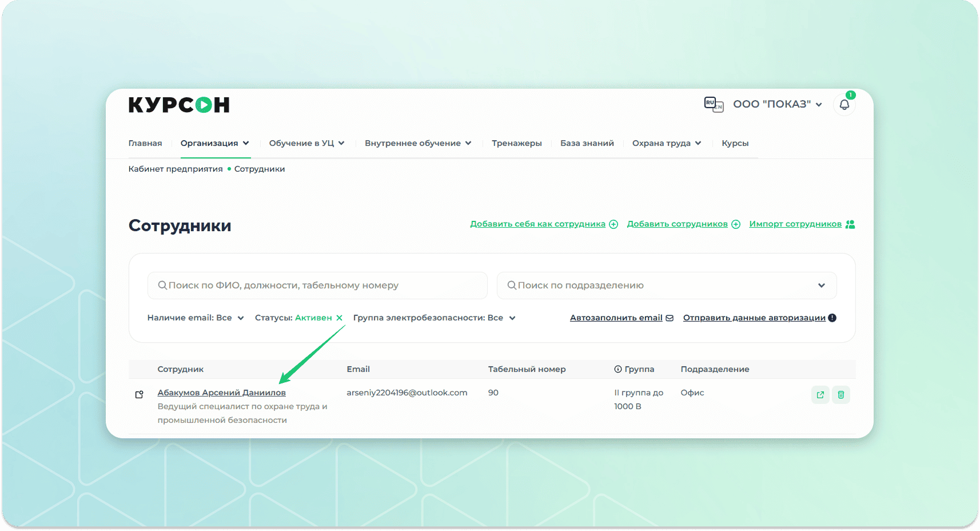The width and height of the screenshot is (980, 531).
Task: Open the Охрана труда menu
Action: [666, 143]
